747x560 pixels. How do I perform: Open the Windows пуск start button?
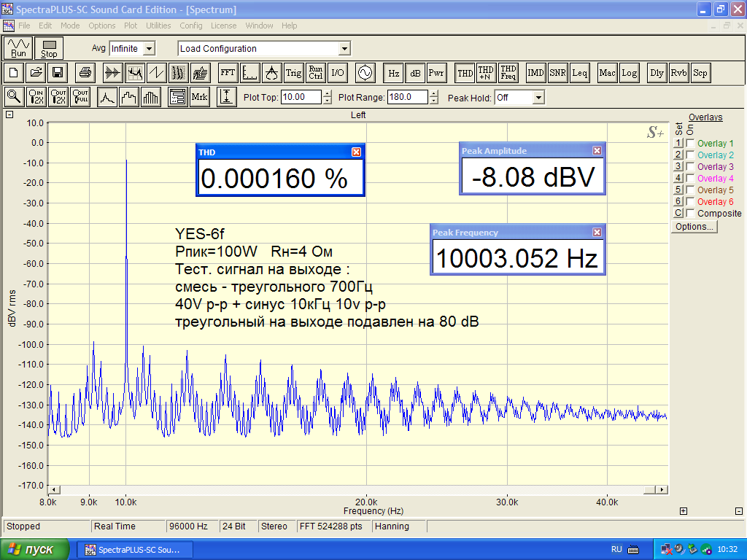[x=34, y=550]
